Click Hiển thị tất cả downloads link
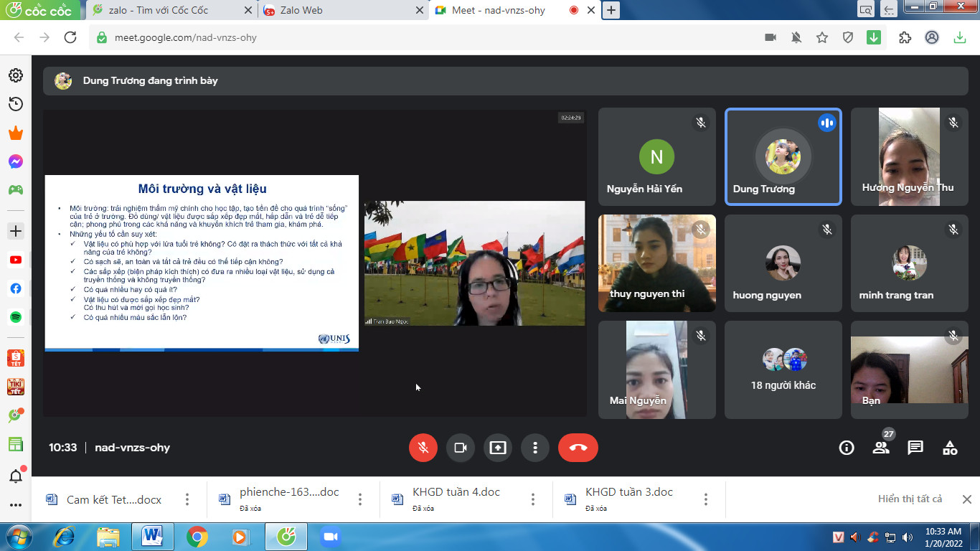The height and width of the screenshot is (551, 980). click(x=910, y=499)
